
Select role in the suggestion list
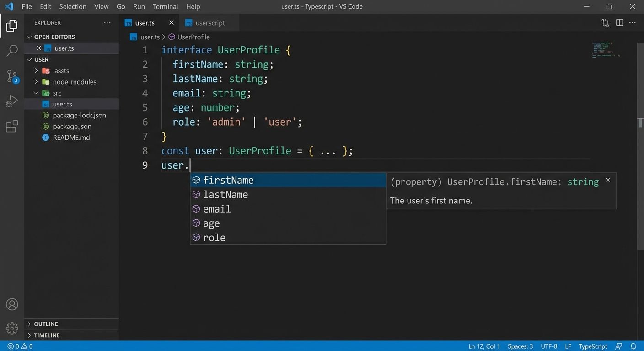tap(214, 237)
